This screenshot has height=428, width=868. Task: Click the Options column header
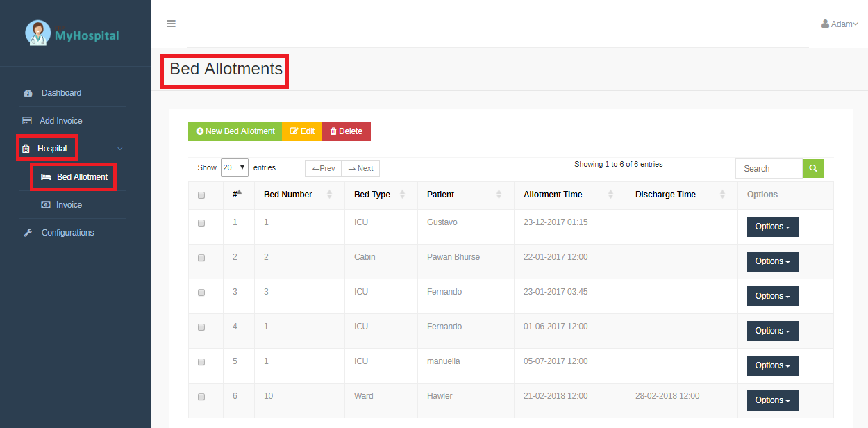coord(762,195)
